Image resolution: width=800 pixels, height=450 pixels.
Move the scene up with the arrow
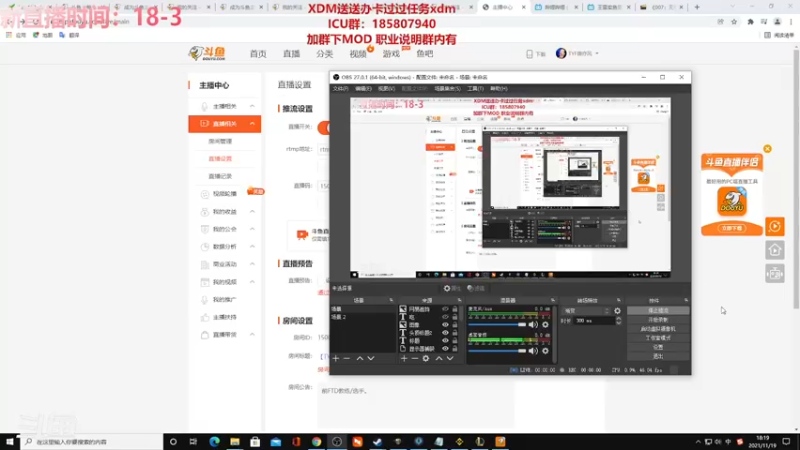click(360, 359)
